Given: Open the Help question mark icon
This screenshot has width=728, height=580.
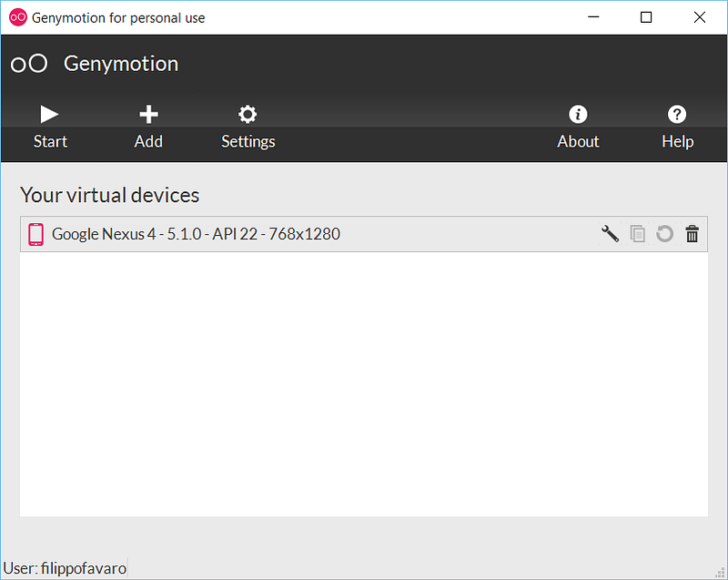Looking at the screenshot, I should coord(677,114).
